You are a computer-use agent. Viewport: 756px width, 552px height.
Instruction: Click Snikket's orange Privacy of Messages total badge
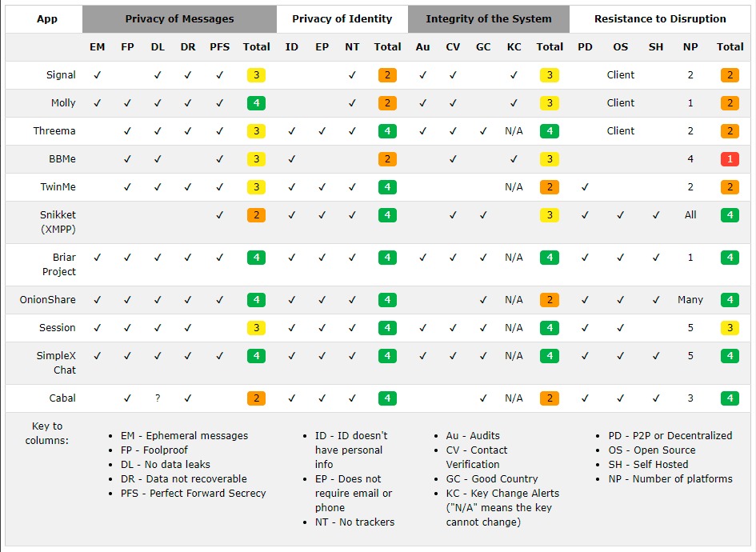(x=256, y=215)
